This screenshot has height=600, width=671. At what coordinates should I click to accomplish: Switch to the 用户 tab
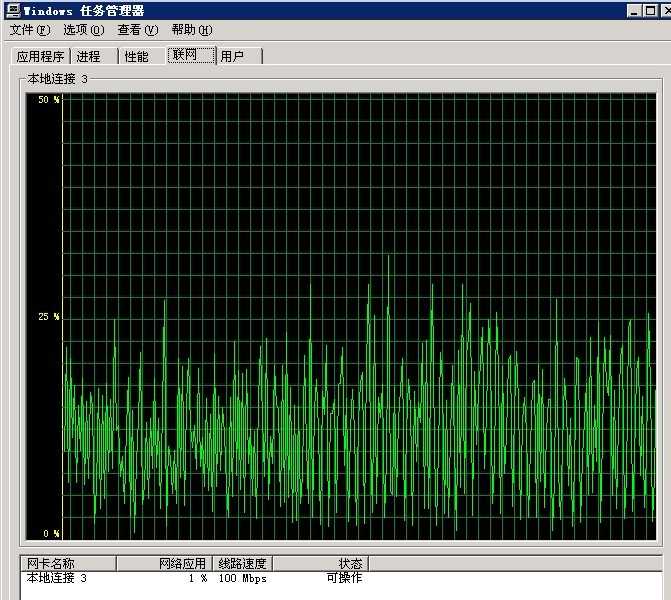tap(240, 56)
